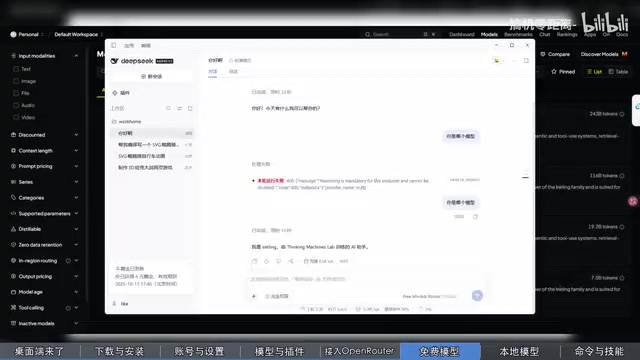The image size is (640, 360).
Task: Click the OpenRouter Search field
Action: click(400, 35)
